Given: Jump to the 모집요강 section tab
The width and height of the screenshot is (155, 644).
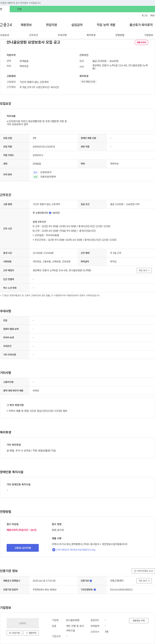Looking at the screenshot, I should pyautogui.click(x=5, y=35).
